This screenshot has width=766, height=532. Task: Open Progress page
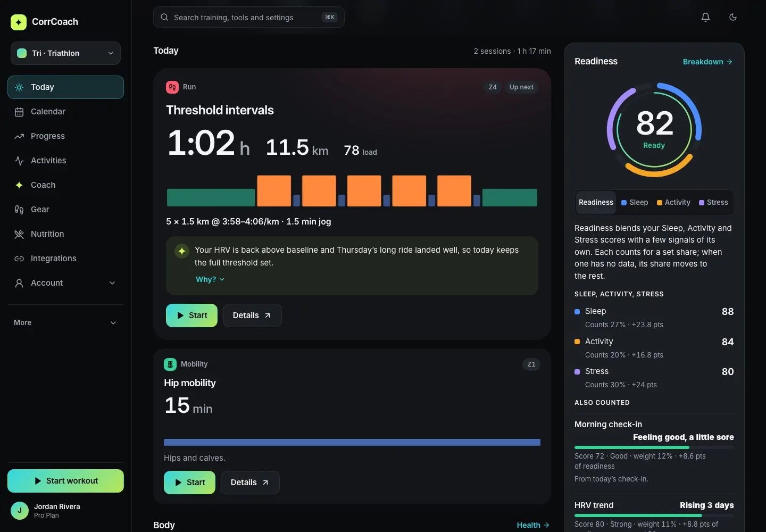[65, 136]
